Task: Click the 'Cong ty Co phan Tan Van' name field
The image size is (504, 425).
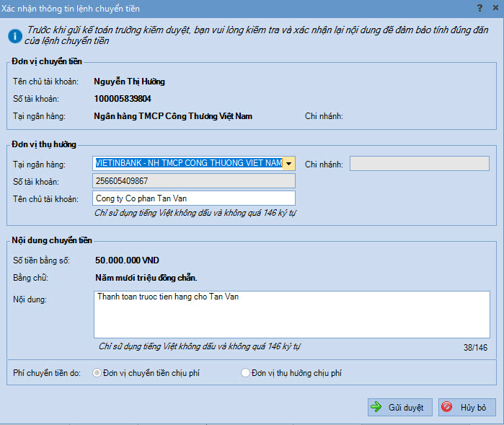Action: 194,198
